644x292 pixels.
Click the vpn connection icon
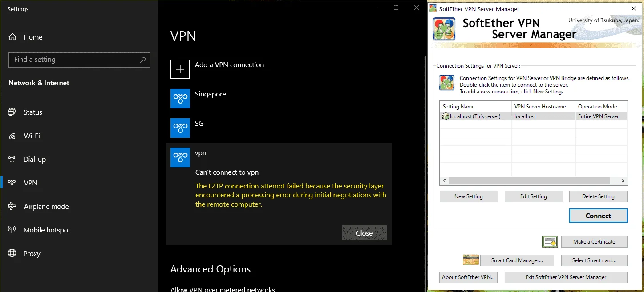[x=180, y=157]
